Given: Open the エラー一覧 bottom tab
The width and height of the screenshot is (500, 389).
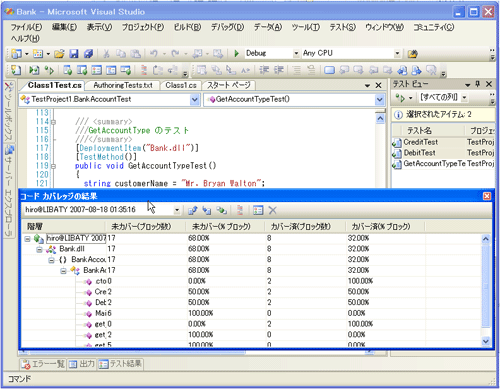Looking at the screenshot, I should 42,364.
